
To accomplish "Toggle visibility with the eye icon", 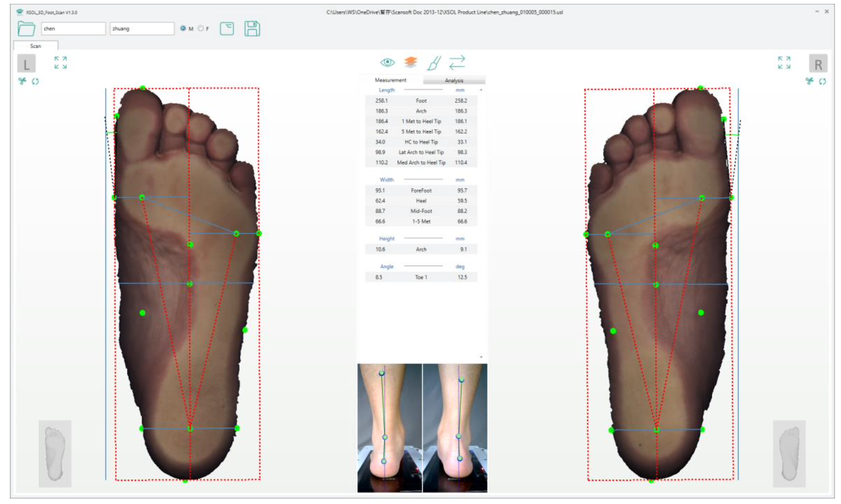I will pyautogui.click(x=388, y=62).
